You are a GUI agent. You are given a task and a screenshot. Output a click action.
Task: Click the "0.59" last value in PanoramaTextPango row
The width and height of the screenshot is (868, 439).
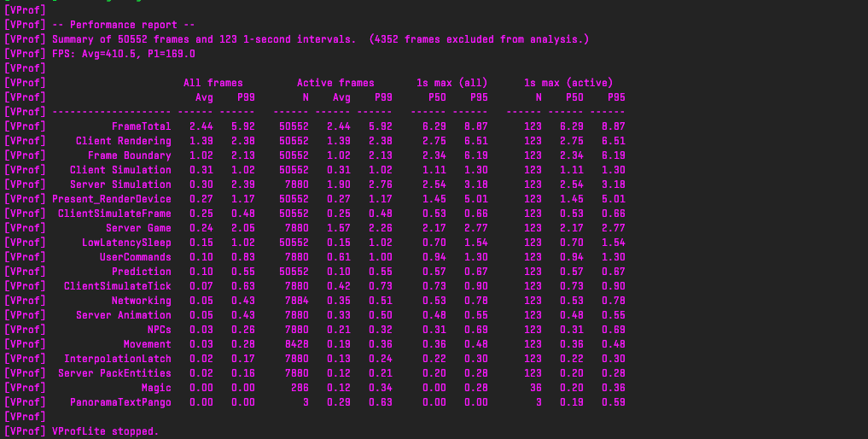(x=614, y=402)
